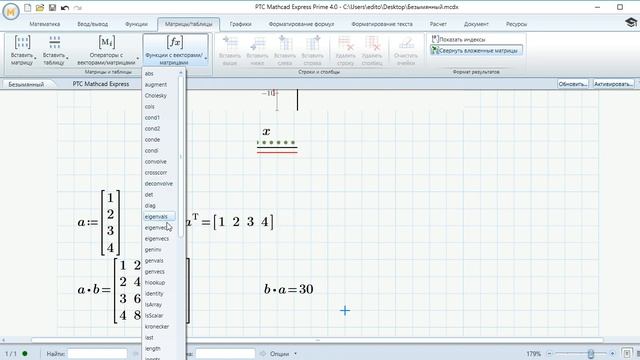Save the worksheet with the floppy icon
The height and width of the screenshot is (360, 640).
point(52,7)
